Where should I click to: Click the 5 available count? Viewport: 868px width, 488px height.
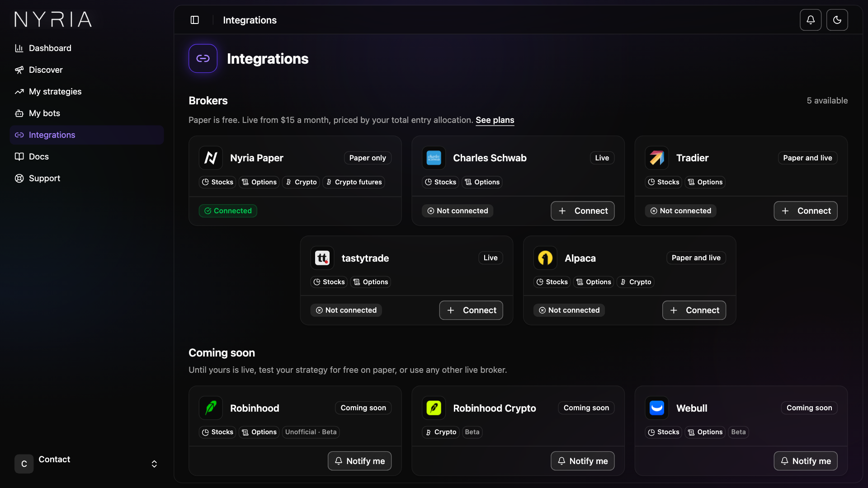(827, 101)
